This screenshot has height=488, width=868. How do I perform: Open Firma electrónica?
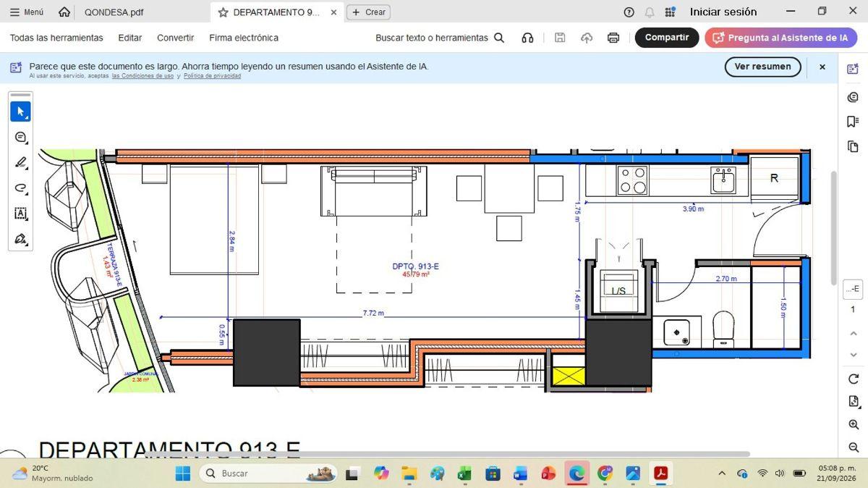(x=244, y=38)
